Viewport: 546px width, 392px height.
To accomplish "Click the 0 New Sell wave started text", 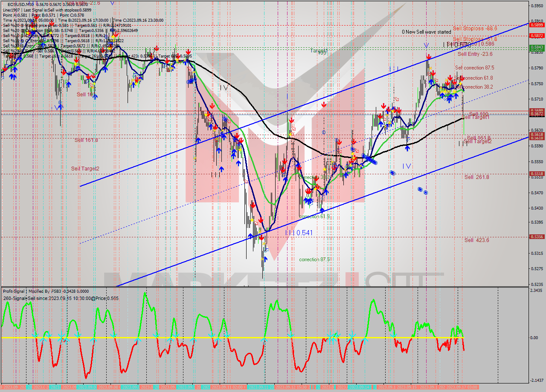I will (x=426, y=32).
